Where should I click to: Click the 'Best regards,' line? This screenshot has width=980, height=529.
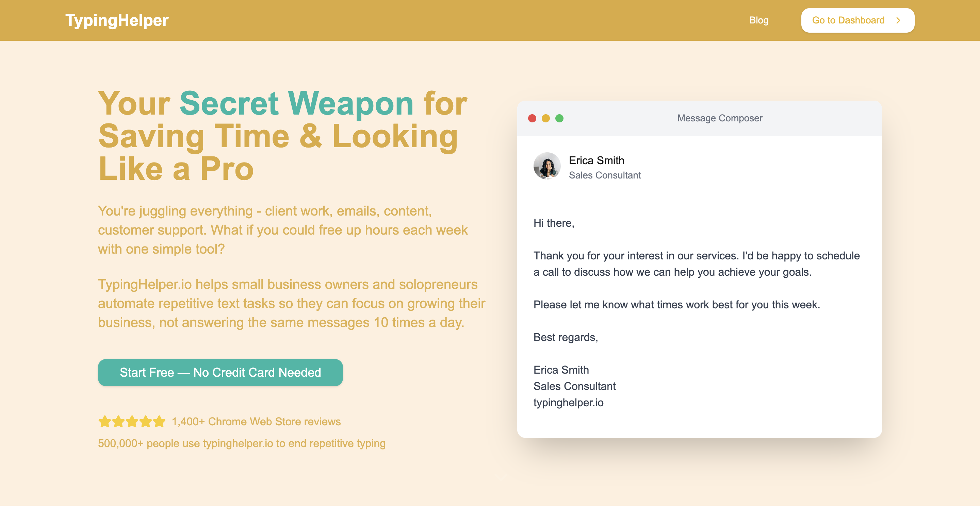[x=566, y=338]
